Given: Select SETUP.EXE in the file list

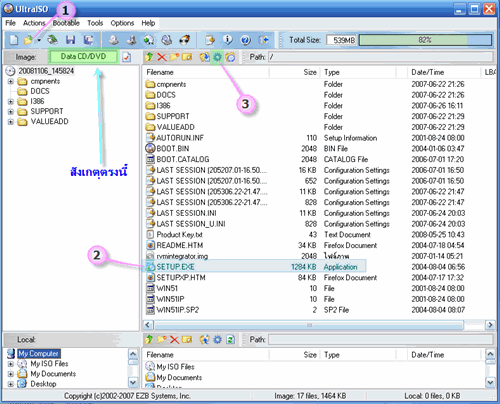Looking at the screenshot, I should coord(176,267).
